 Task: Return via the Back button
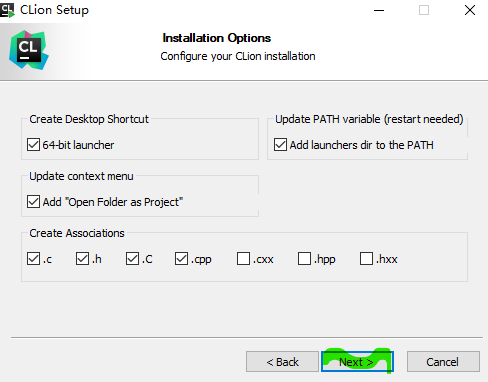click(282, 362)
